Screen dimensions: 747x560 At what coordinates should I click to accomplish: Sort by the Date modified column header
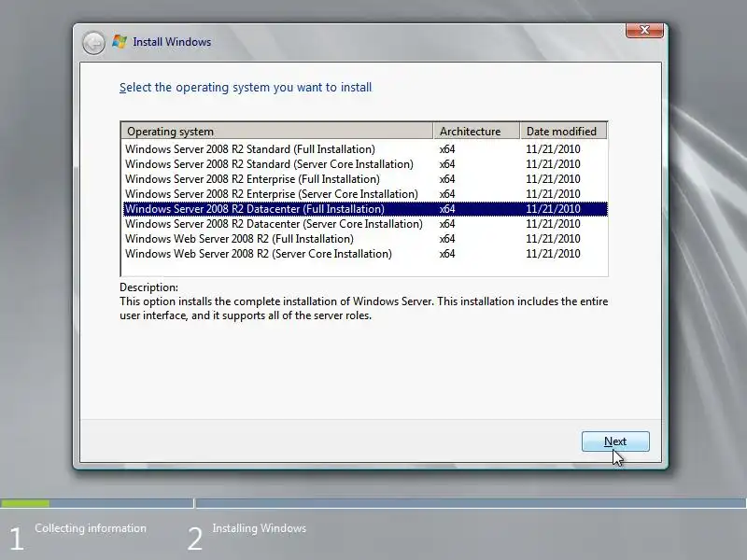pos(564,131)
